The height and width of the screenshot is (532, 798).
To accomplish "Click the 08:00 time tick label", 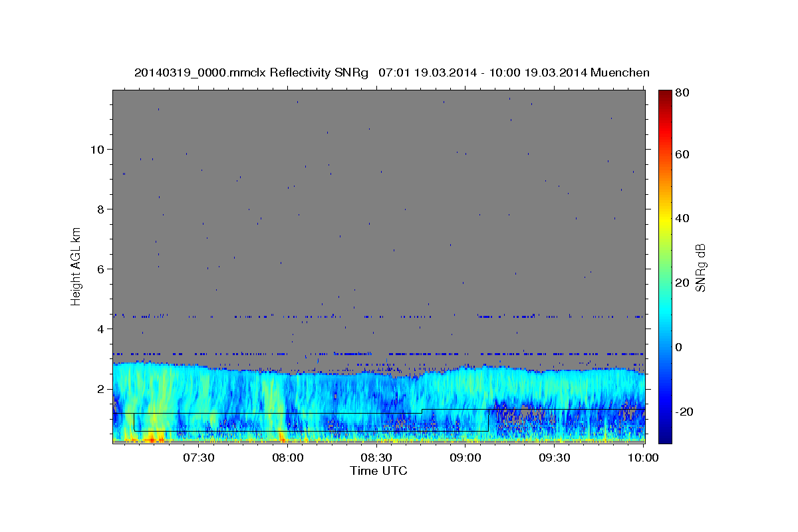I will pos(287,458).
